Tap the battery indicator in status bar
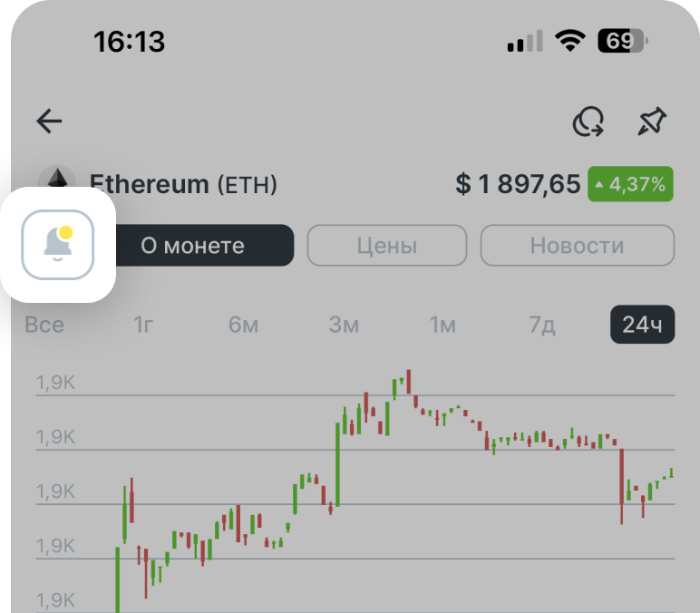Viewport: 700px width, 613px height. (620, 41)
